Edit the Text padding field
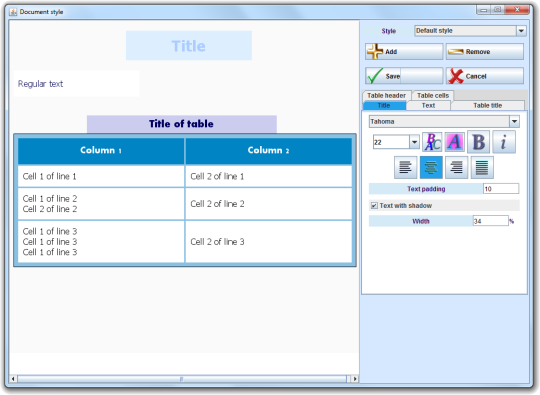Screen dimensions: 540x395 pos(501,189)
